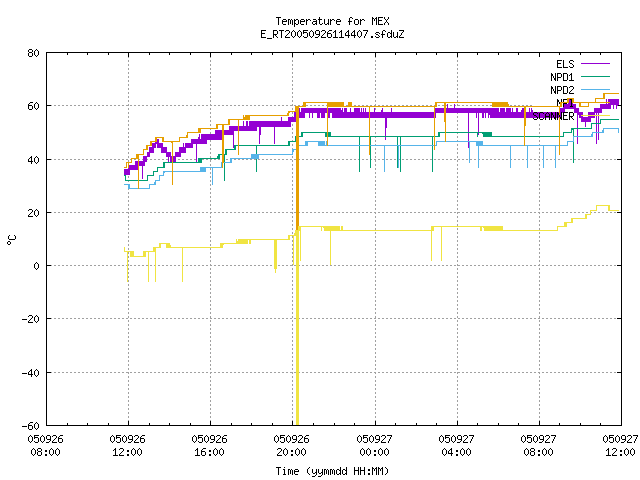The width and height of the screenshot is (640, 480).
Task: Click the x-axis label 050927 00:00
Action: click(374, 446)
